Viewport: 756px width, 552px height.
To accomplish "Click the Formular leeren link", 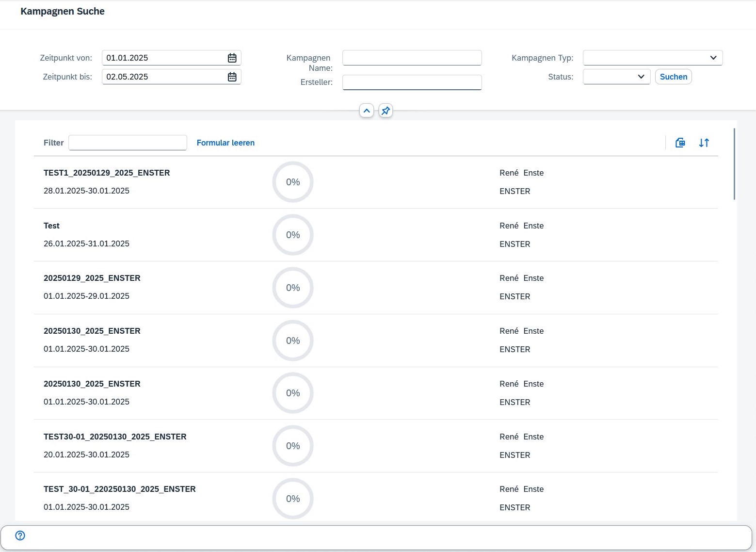I will coord(225,143).
